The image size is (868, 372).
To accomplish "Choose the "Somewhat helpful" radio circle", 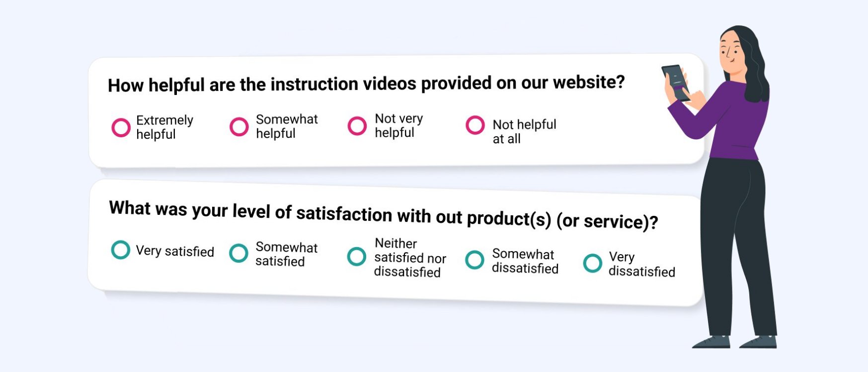I will 239,126.
